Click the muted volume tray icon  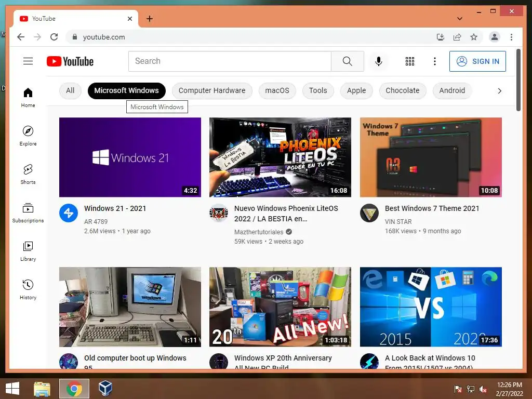coord(483,389)
